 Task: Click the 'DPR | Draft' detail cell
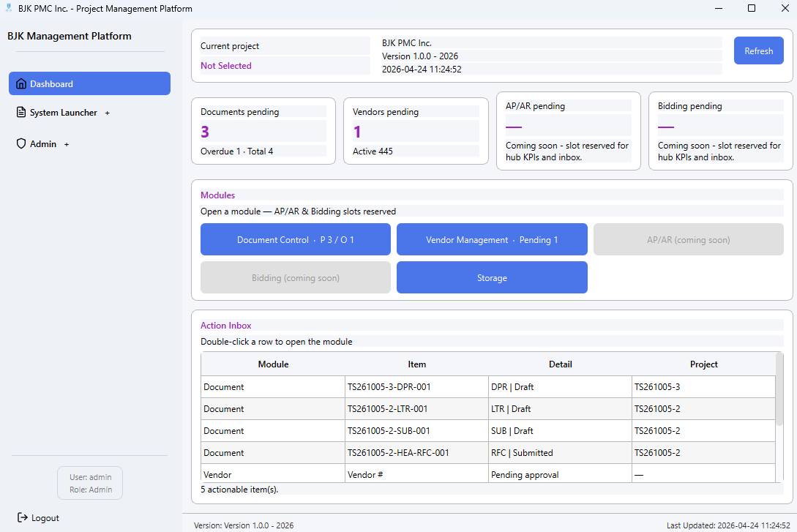560,386
